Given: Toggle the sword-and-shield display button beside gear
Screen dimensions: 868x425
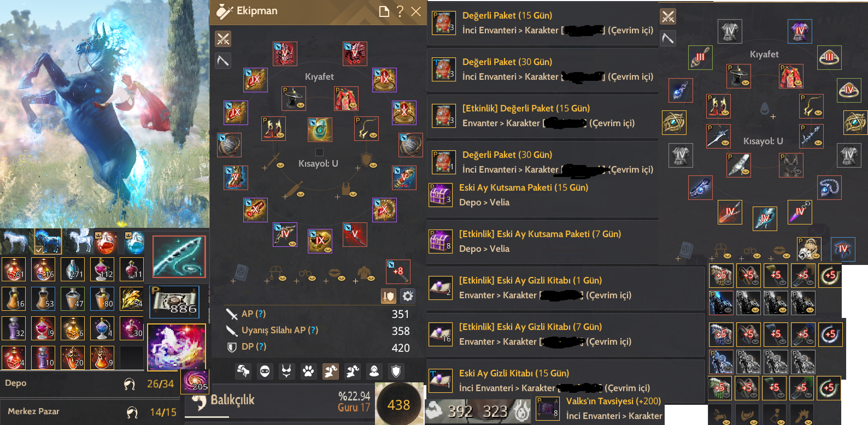Looking at the screenshot, I should point(389,296).
